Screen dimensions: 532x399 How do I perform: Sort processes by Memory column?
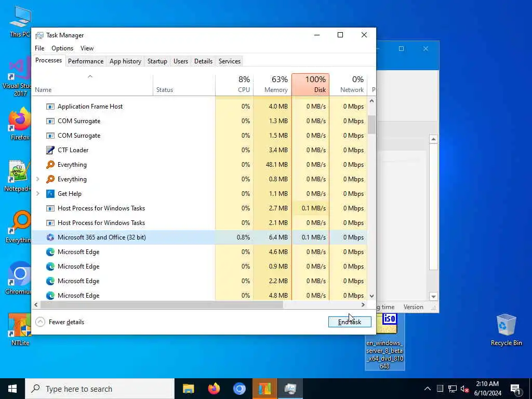272,85
